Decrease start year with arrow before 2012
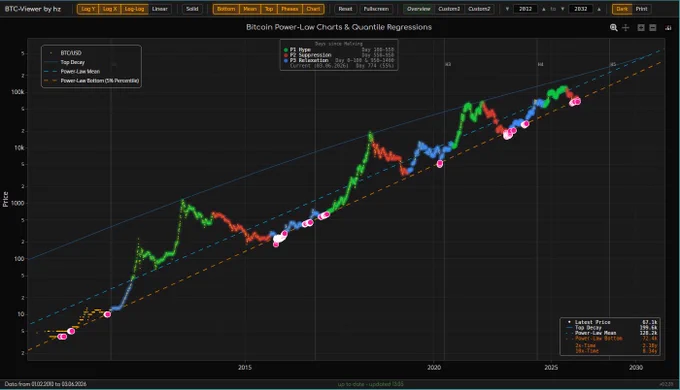The image size is (680, 390). [507, 9]
